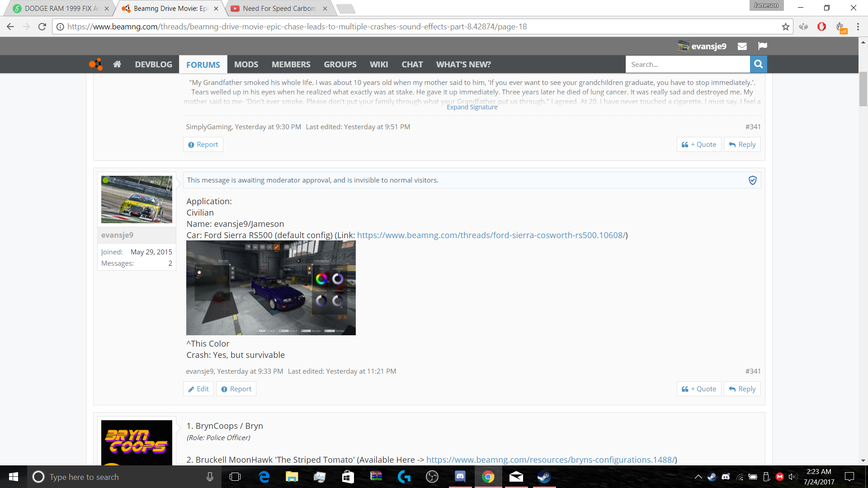The height and width of the screenshot is (488, 868).
Task: Open the Ford Sierra Cosworth thread link
Action: pos(491,235)
